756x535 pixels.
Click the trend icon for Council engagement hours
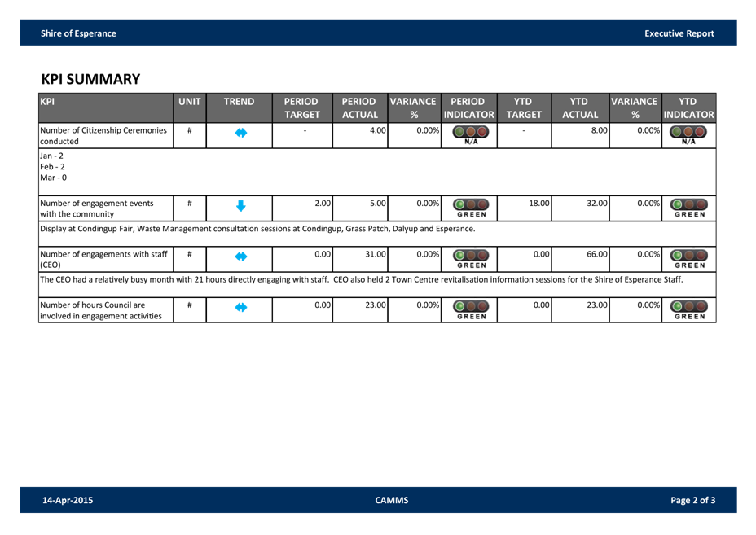point(240,309)
